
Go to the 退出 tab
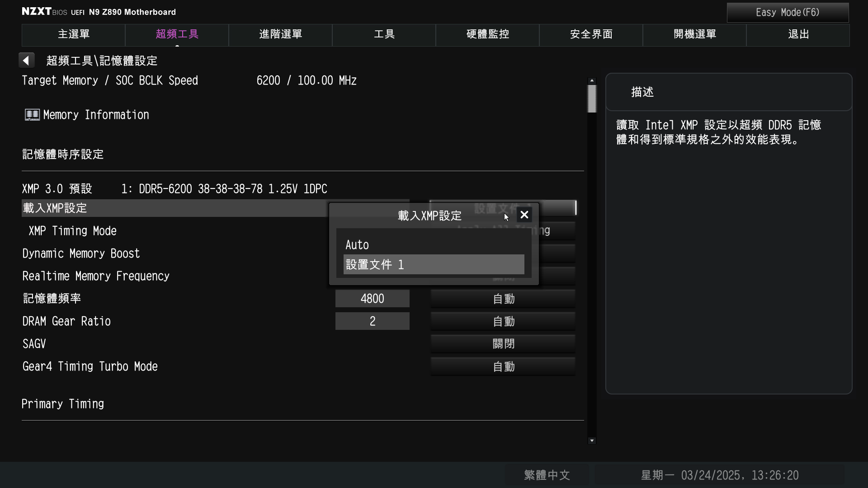(x=798, y=35)
